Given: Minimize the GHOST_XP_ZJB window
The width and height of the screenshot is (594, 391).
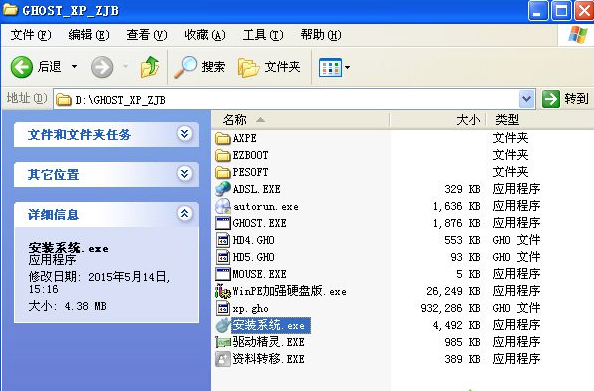Looking at the screenshot, I should [x=538, y=10].
